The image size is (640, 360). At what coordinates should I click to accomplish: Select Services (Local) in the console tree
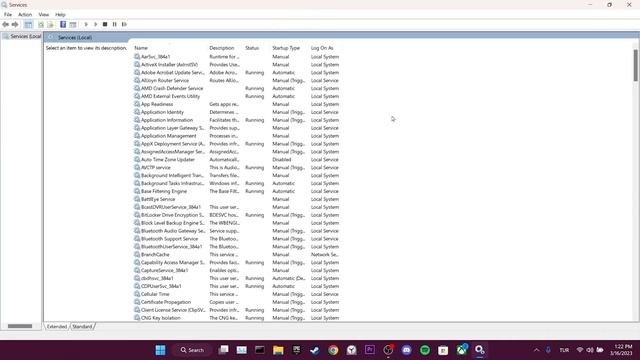(22, 36)
